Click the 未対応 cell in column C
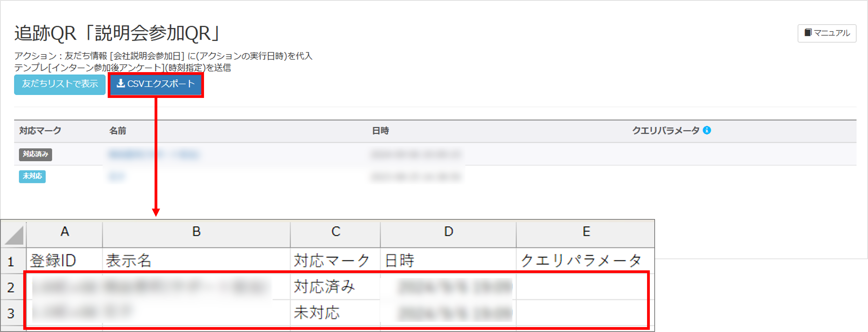This screenshot has width=868, height=332. tap(335, 313)
